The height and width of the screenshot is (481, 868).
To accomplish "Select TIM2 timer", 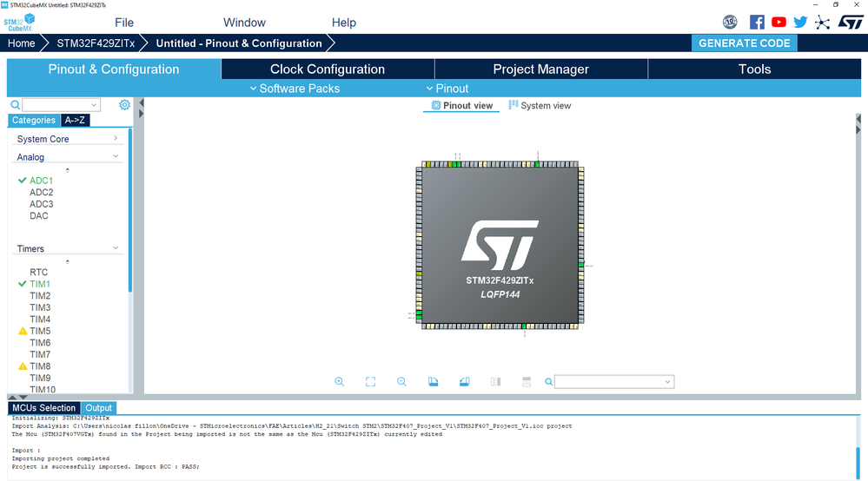I will tap(40, 296).
